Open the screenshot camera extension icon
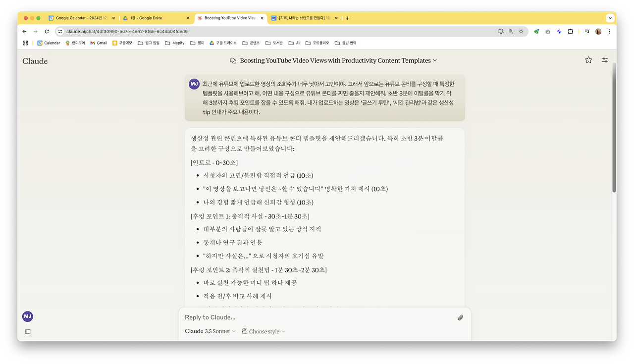This screenshot has height=364, width=634. pyautogui.click(x=547, y=31)
